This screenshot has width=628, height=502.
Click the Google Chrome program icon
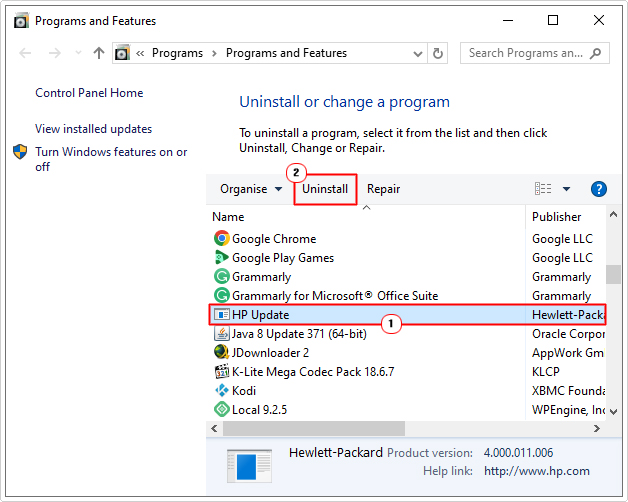click(221, 238)
